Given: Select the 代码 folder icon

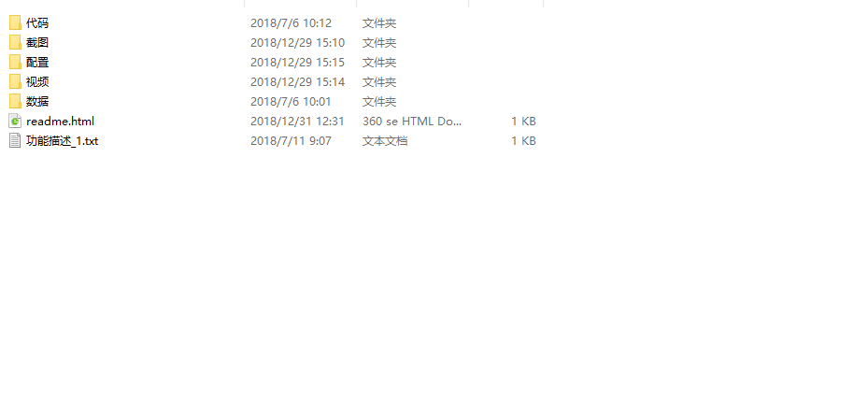Looking at the screenshot, I should click(15, 23).
